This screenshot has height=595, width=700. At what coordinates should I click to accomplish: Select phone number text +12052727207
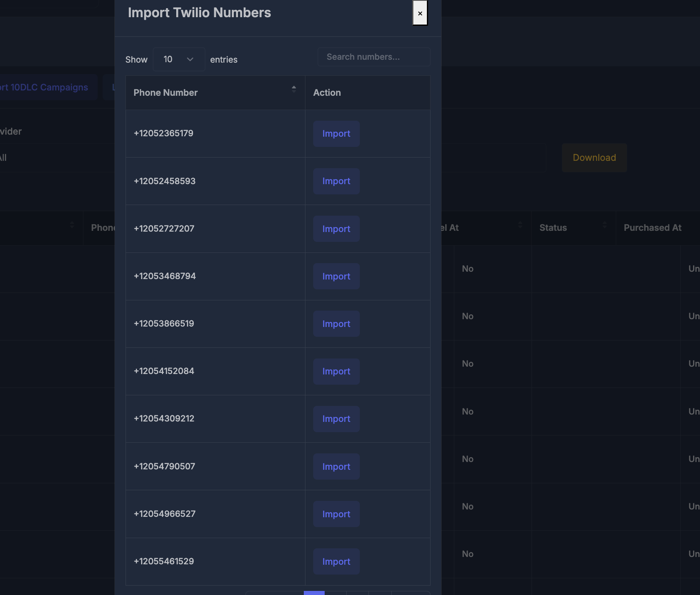164,229
